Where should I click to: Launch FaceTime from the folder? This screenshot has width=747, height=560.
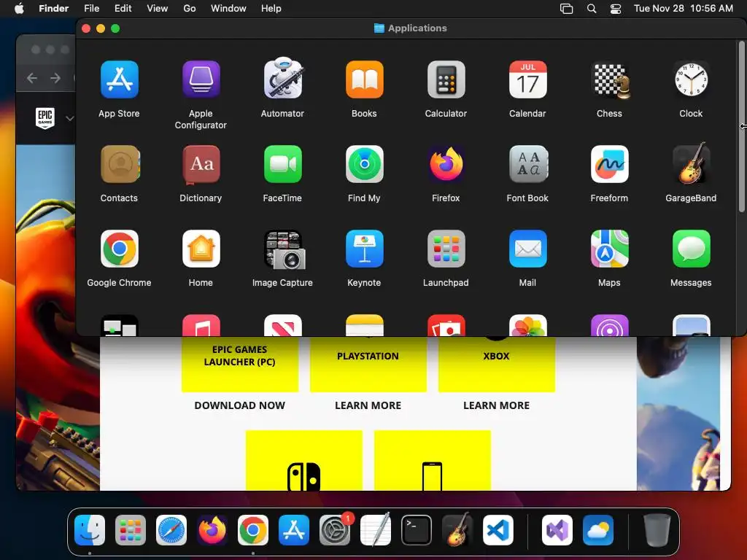[282, 164]
